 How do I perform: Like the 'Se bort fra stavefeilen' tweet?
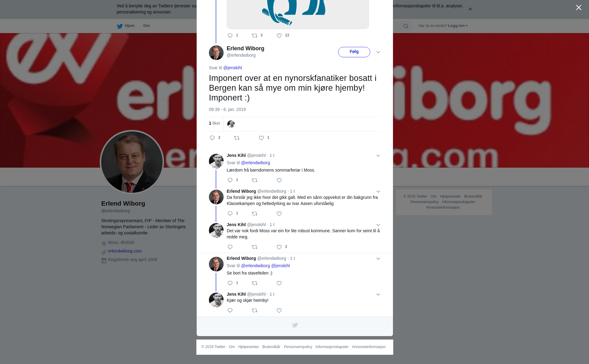click(x=279, y=283)
